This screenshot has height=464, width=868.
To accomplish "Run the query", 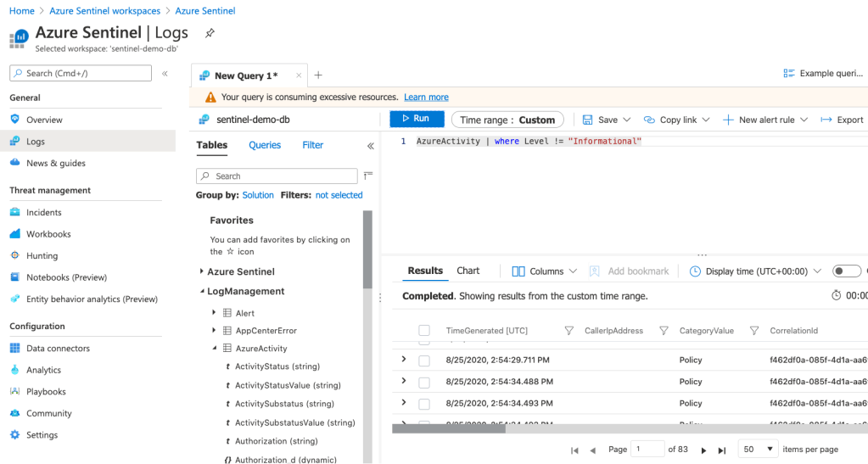I will (x=416, y=119).
